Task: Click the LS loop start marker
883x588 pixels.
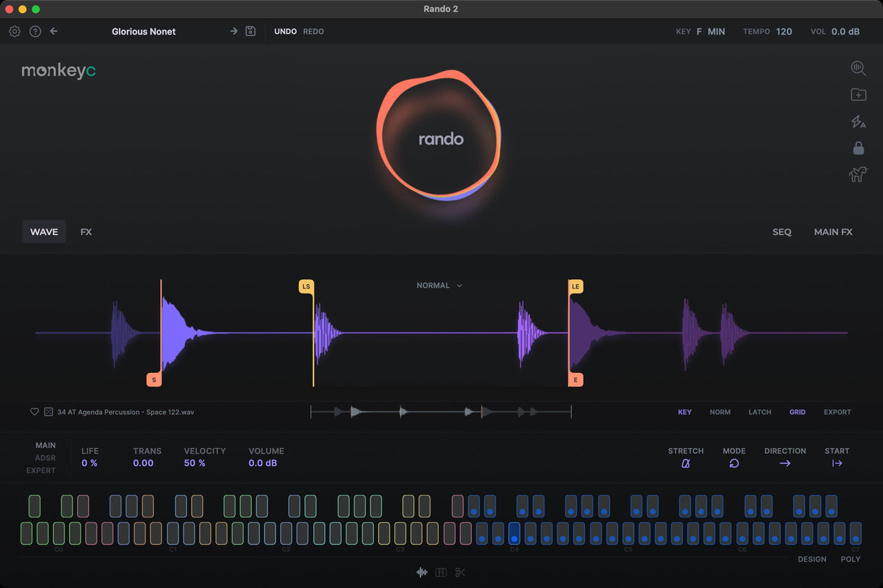Action: (306, 286)
